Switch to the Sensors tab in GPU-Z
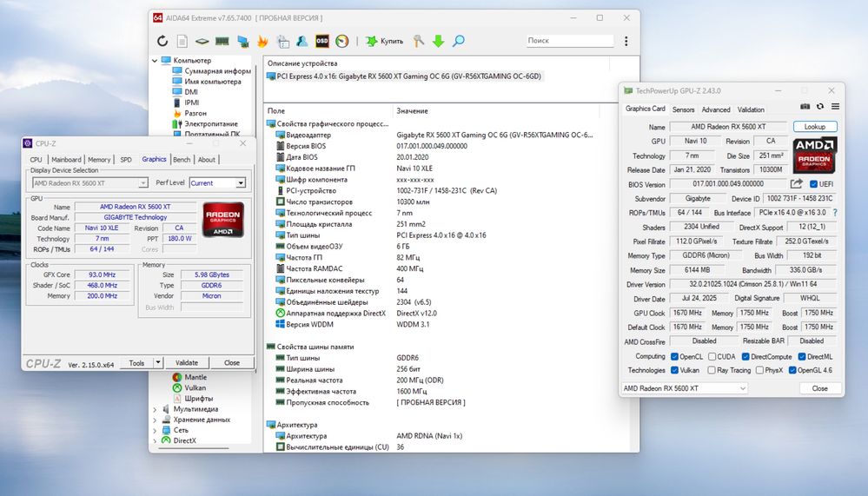868x496 pixels. 683,109
